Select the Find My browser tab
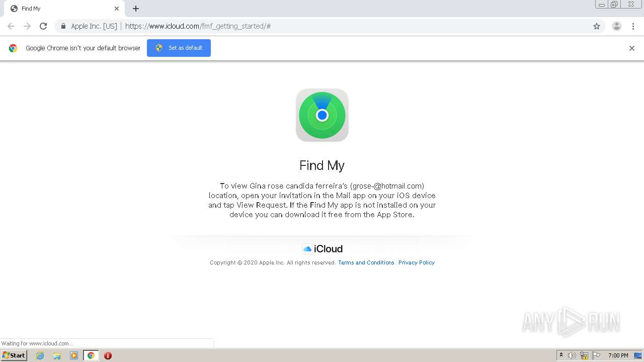This screenshot has width=644, height=362. (x=64, y=9)
